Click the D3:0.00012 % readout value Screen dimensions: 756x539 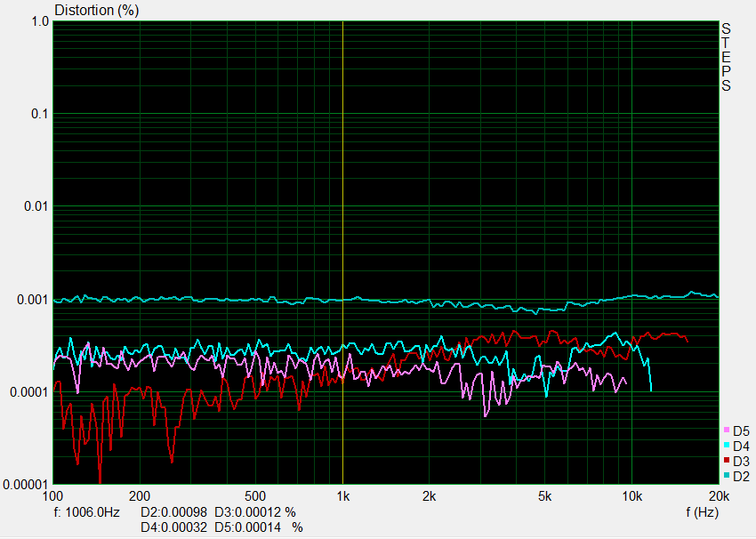255,512
